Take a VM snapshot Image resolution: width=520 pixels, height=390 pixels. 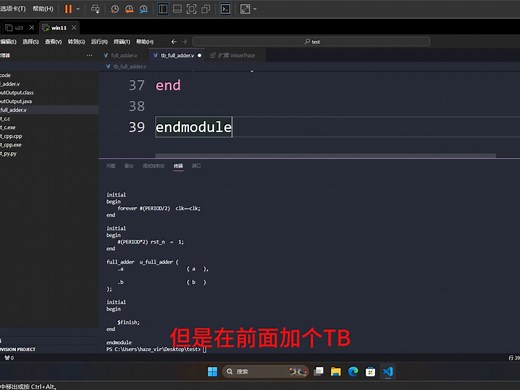(115, 9)
